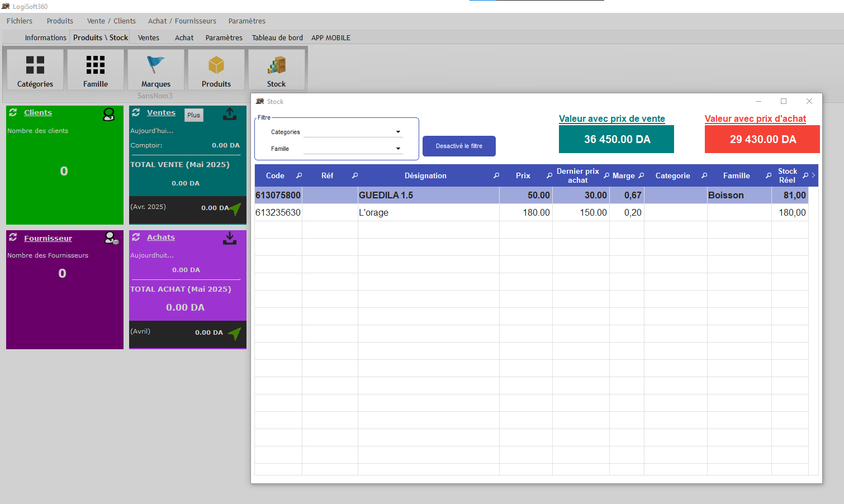The height and width of the screenshot is (504, 844).
Task: Open the Achat / Fournisseurs menu
Action: [182, 21]
